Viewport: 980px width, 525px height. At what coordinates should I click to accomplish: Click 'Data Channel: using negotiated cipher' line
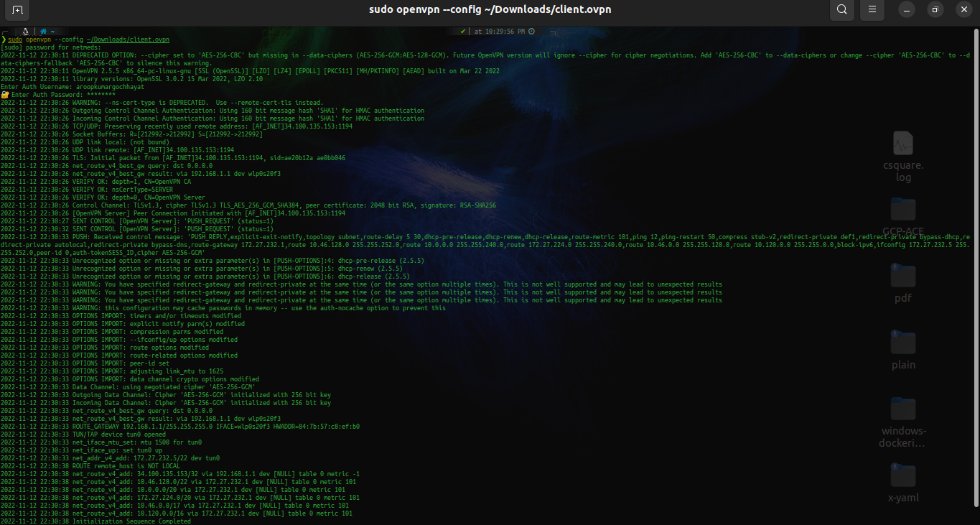click(x=129, y=387)
